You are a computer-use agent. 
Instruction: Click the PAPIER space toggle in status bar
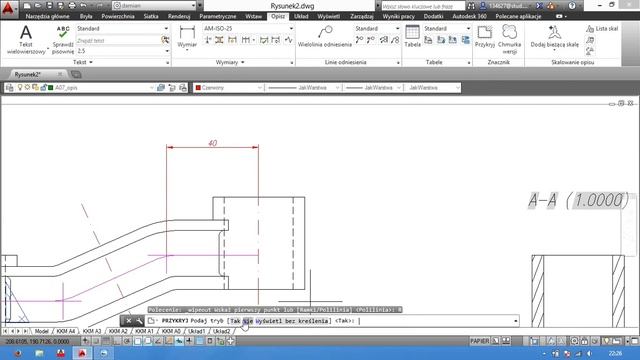(479, 341)
